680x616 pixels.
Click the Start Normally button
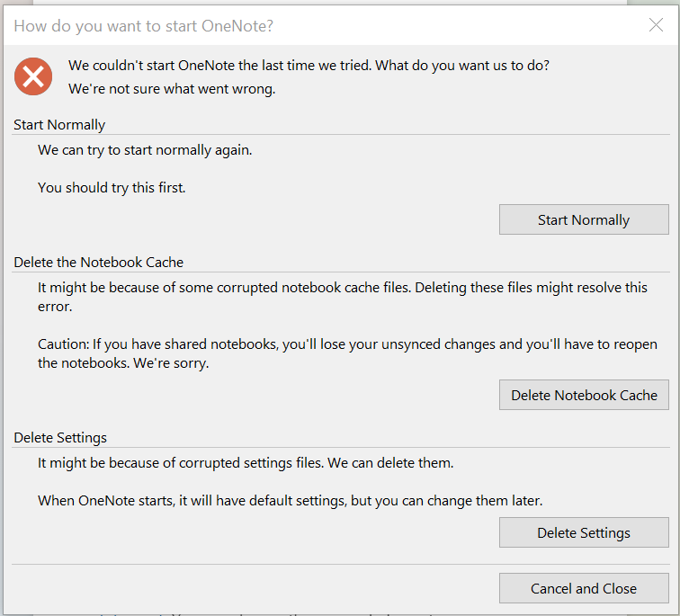click(x=584, y=219)
